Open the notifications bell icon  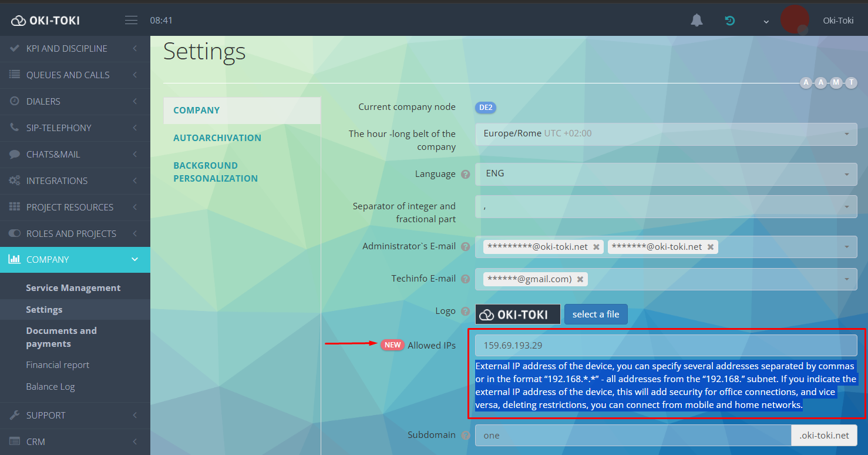(x=697, y=21)
